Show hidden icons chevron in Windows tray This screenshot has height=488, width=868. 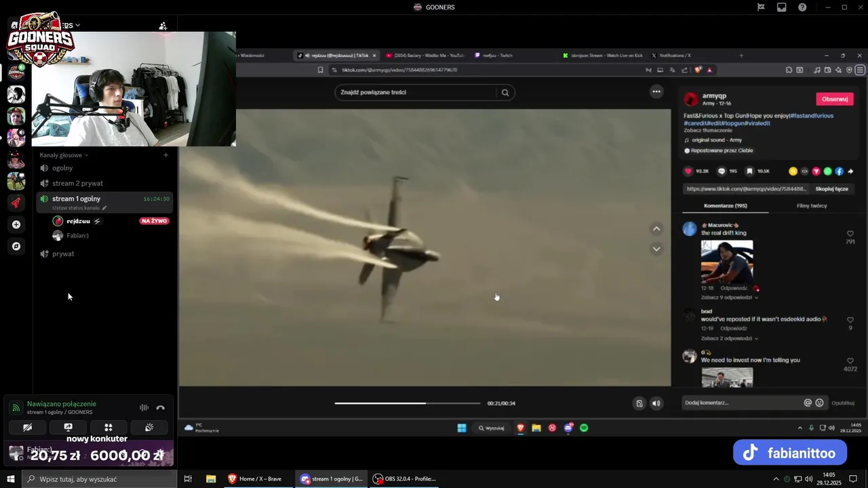(x=776, y=479)
